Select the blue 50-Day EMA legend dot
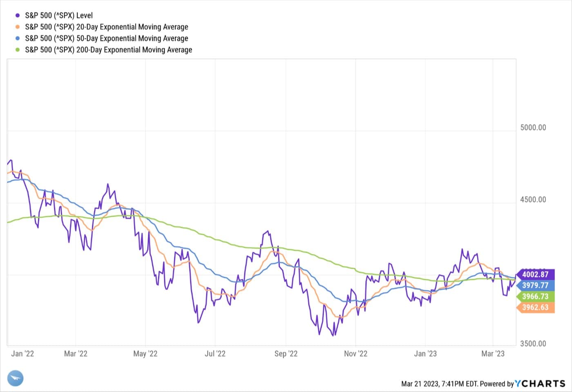 (x=18, y=38)
